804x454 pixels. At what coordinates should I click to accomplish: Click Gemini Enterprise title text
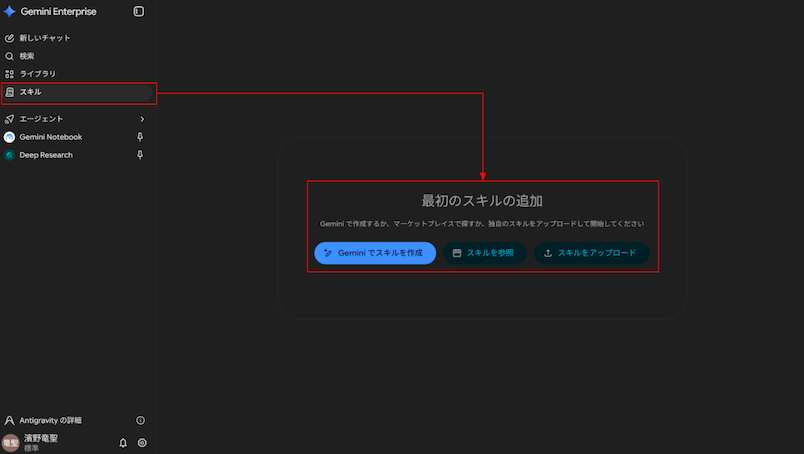point(58,11)
